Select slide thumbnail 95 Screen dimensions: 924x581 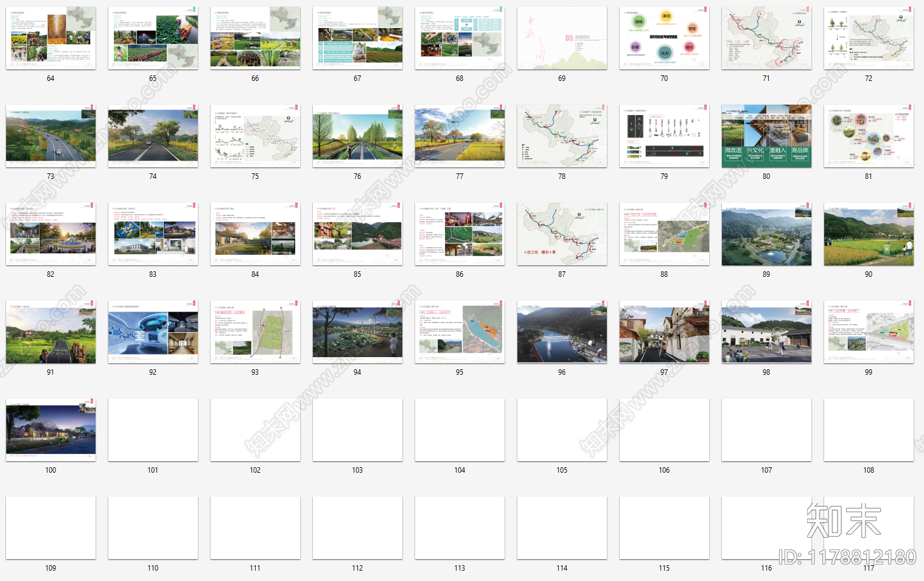pos(460,332)
